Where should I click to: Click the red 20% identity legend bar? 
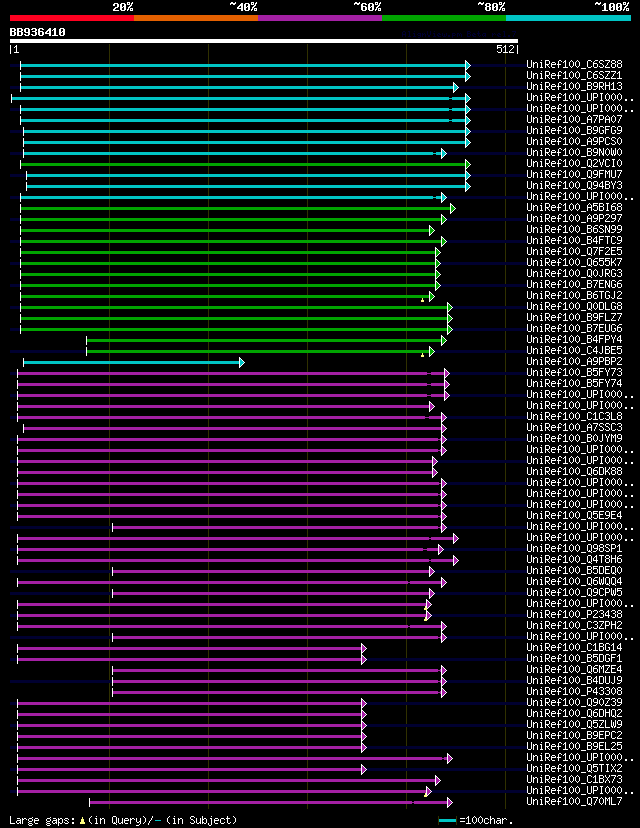click(x=72, y=18)
